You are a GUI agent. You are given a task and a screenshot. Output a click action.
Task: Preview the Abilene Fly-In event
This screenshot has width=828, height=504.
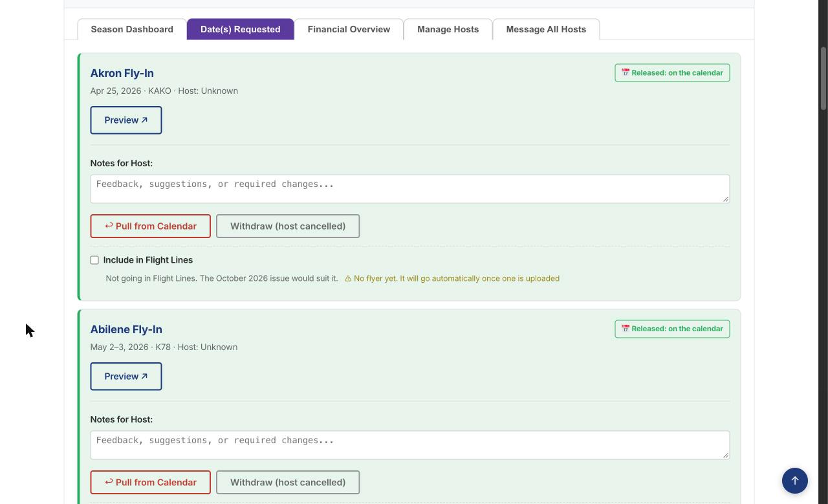tap(126, 377)
